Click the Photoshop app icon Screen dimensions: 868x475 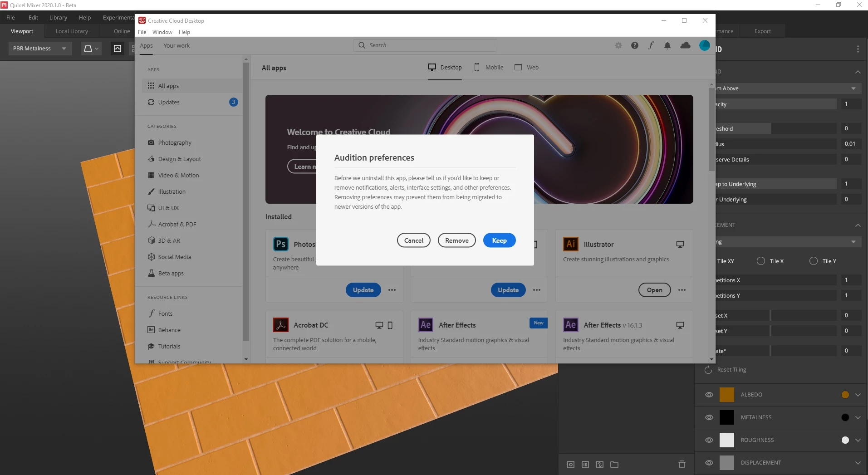[281, 244]
